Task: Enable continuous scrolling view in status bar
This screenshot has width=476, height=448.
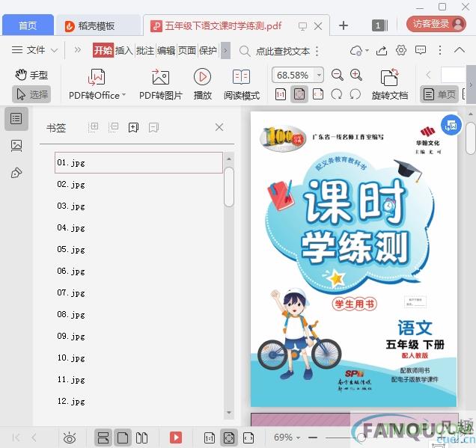Action: click(103, 438)
